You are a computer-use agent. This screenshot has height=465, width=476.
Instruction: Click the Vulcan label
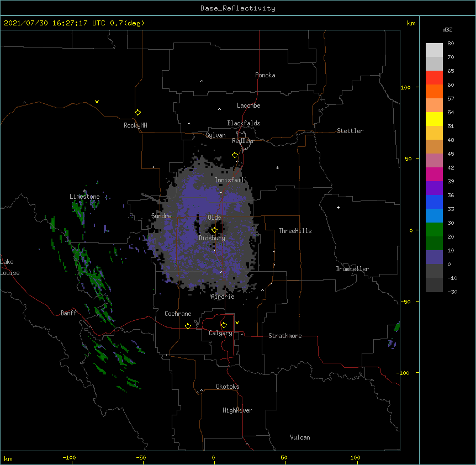(300, 437)
